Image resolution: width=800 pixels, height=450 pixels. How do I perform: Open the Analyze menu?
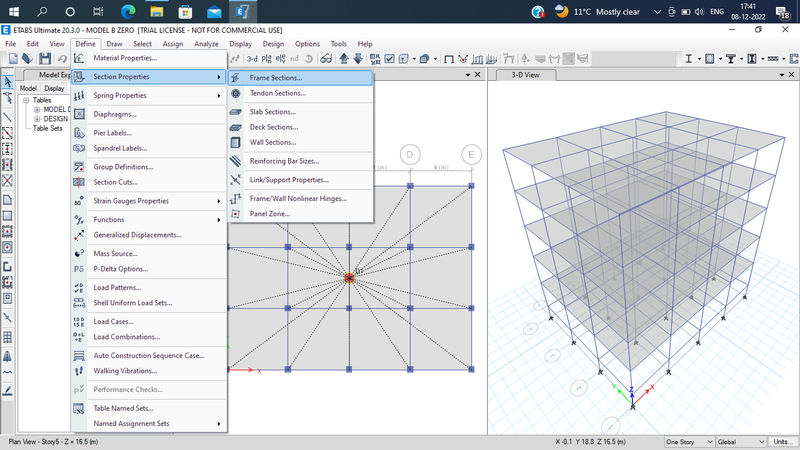coord(206,44)
